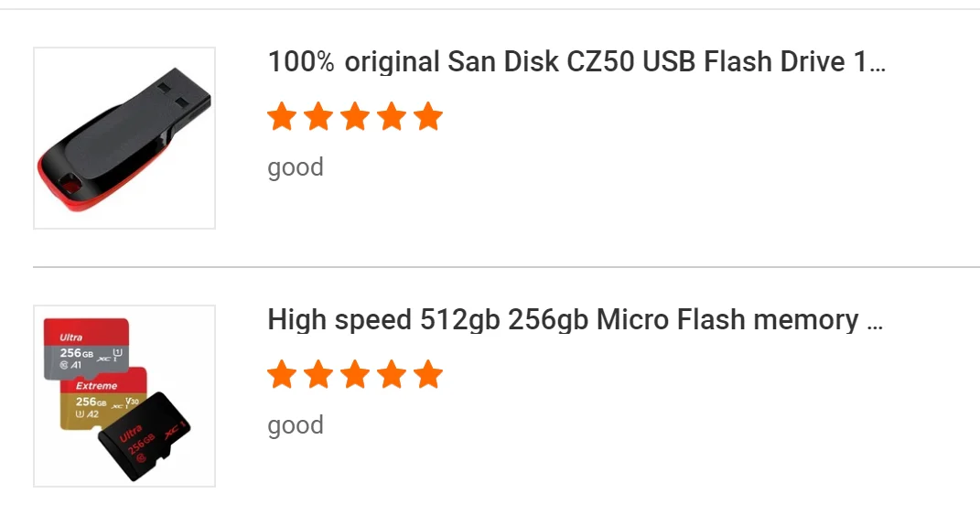Click the black Ultra 256GB card in thumbnail
980x515 pixels.
click(x=146, y=439)
